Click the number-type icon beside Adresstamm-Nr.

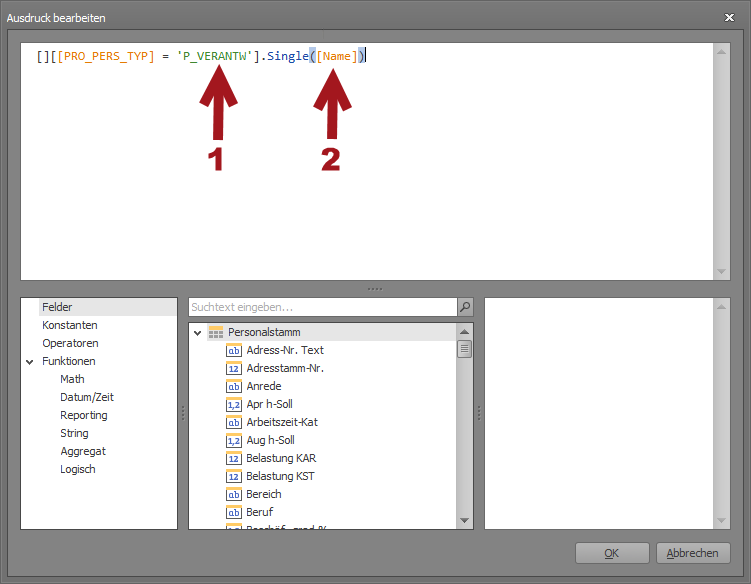234,368
